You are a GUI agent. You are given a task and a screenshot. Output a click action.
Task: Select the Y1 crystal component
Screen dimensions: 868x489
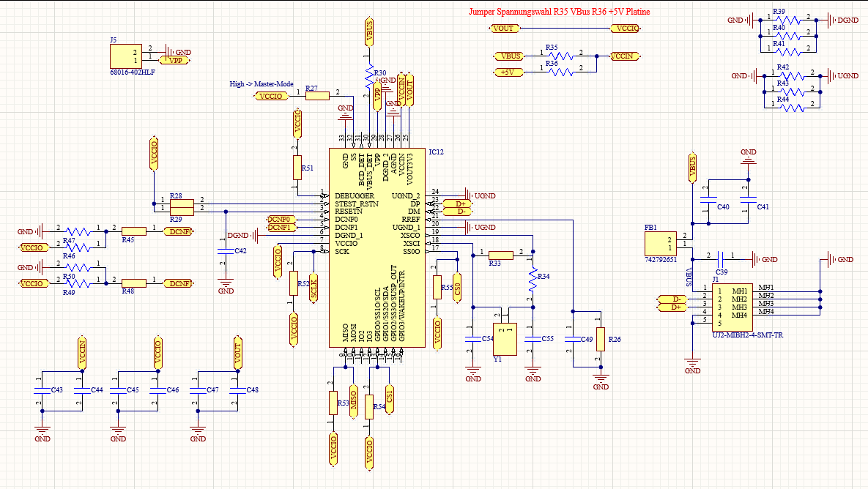(x=504, y=339)
